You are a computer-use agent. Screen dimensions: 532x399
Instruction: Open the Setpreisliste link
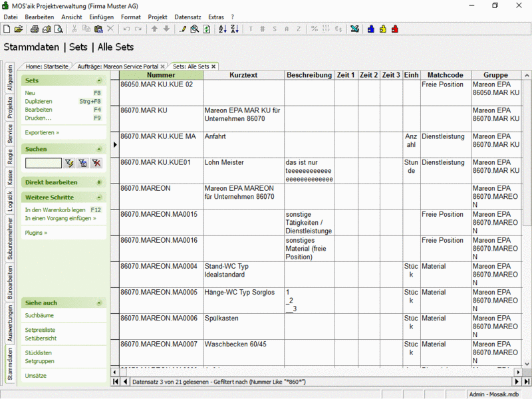coord(40,330)
